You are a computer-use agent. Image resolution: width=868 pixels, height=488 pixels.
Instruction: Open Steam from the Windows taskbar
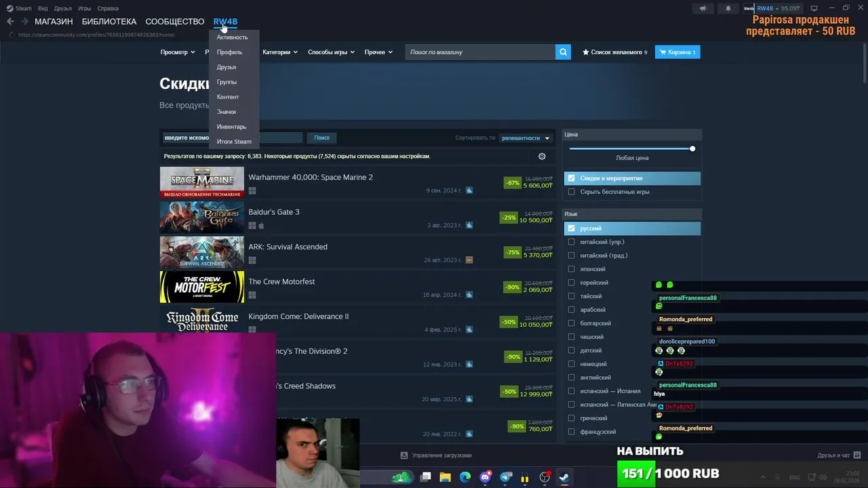click(x=564, y=477)
